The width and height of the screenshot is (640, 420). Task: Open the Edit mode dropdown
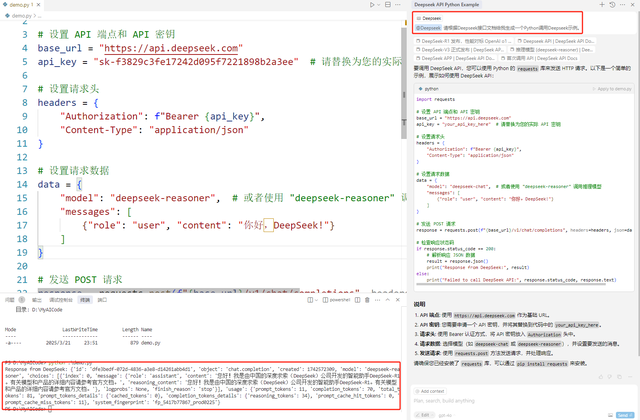[424, 415]
